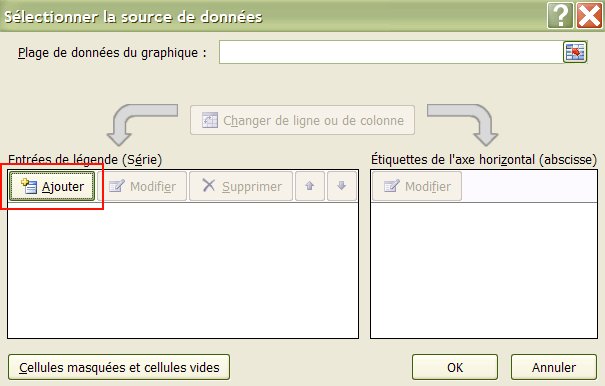Open Cellules masquées et cellules vides options
605x386 pixels.
click(x=119, y=367)
